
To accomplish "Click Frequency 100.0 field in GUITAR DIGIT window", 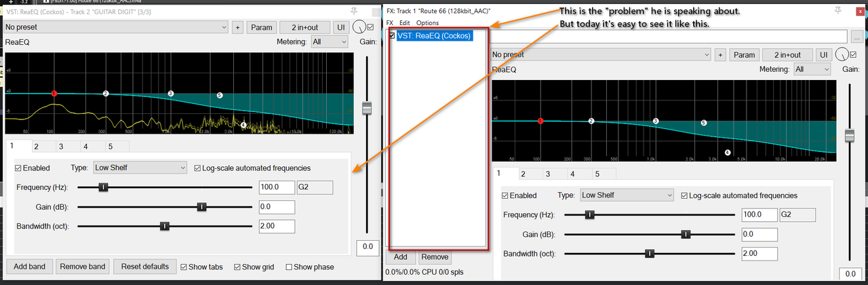I will click(x=277, y=187).
